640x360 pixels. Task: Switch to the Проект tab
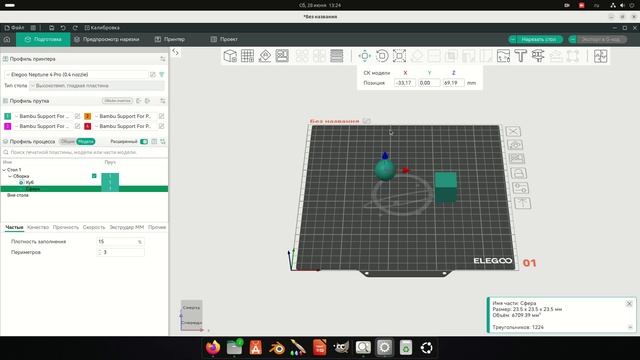point(224,39)
